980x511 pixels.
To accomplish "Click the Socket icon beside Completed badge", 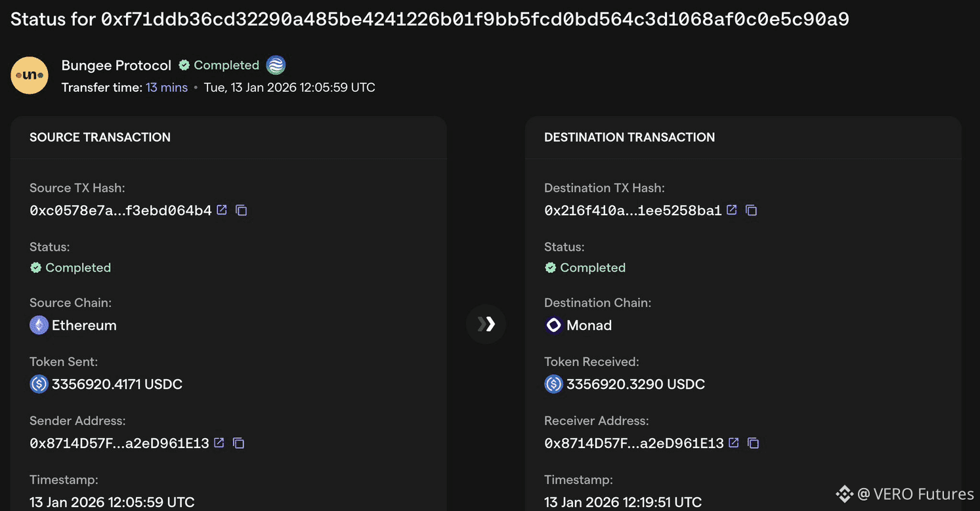I will [276, 64].
